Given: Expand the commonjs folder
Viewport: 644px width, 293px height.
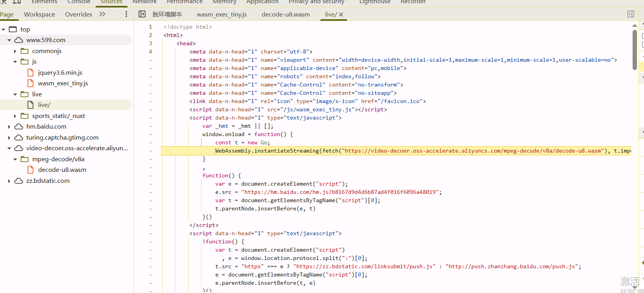Looking at the screenshot, I should (x=15, y=51).
